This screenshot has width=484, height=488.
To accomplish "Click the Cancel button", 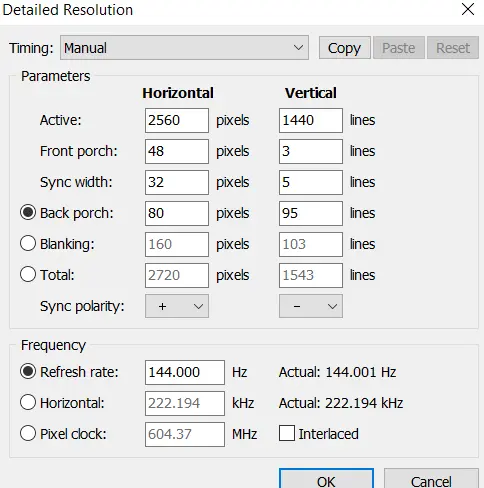I will click(x=431, y=479).
